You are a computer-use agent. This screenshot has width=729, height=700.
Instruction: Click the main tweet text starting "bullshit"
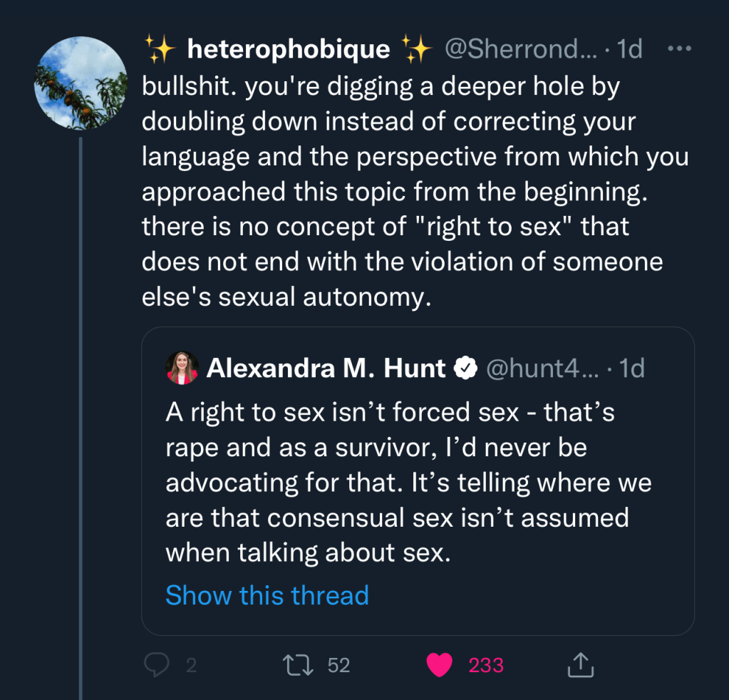click(x=415, y=191)
